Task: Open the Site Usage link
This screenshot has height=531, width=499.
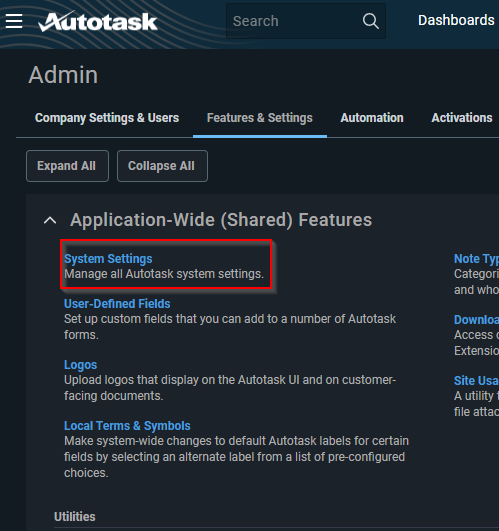Action: point(476,381)
